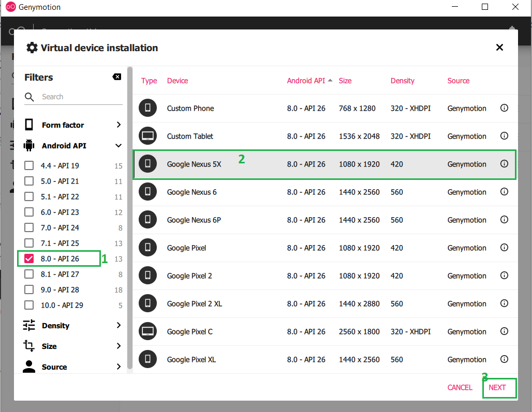Clear all filters with the backspace icon
This screenshot has height=412, width=532.
pyautogui.click(x=117, y=77)
